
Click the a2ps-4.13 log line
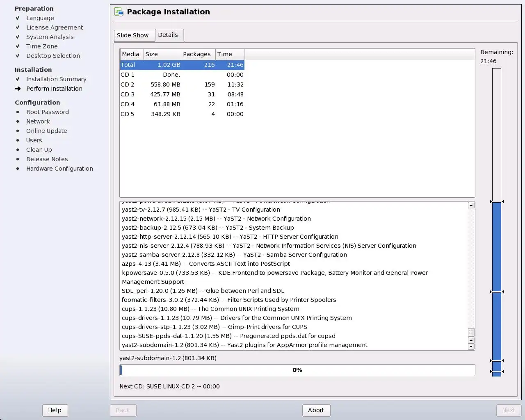(x=206, y=264)
